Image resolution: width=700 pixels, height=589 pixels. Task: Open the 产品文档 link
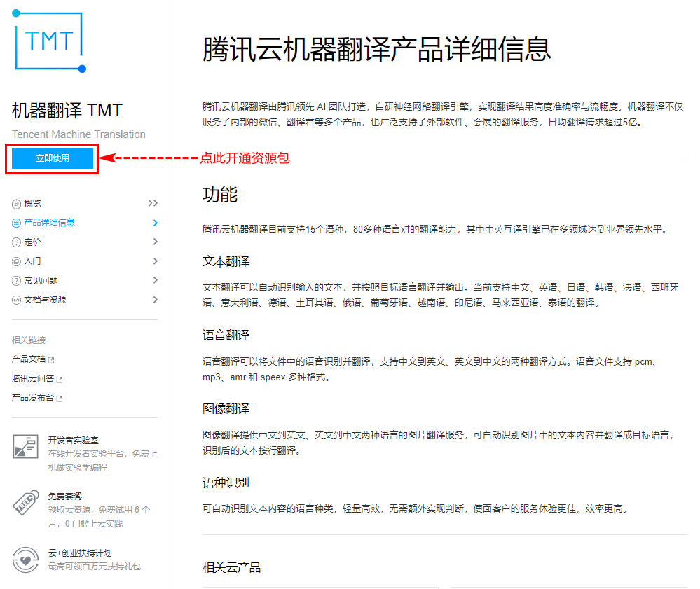(29, 359)
